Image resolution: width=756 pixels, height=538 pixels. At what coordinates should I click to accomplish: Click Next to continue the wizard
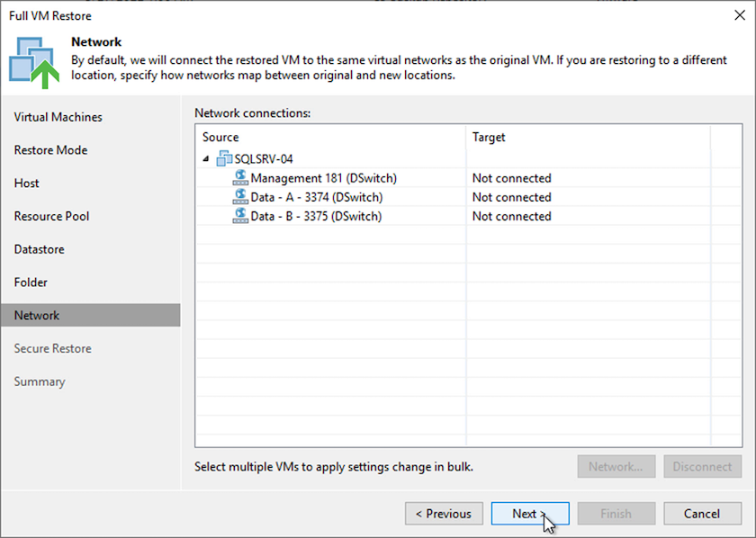pos(529,514)
